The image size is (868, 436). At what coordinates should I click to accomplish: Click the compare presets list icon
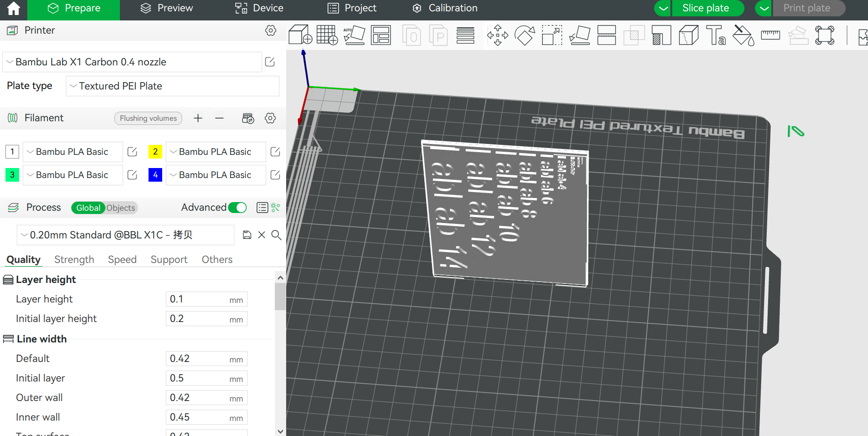click(x=262, y=208)
